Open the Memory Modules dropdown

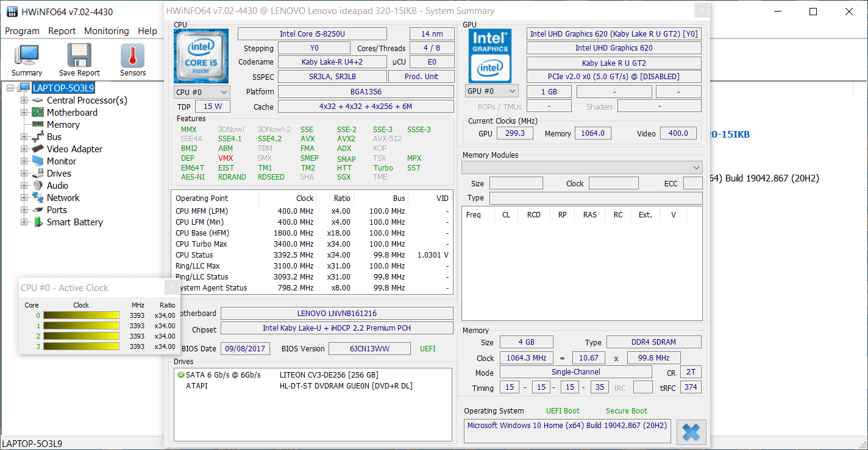[x=582, y=167]
